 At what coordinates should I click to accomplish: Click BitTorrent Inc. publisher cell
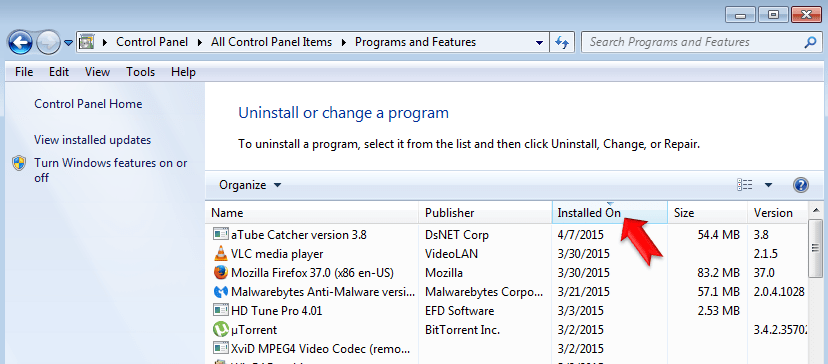click(462, 330)
